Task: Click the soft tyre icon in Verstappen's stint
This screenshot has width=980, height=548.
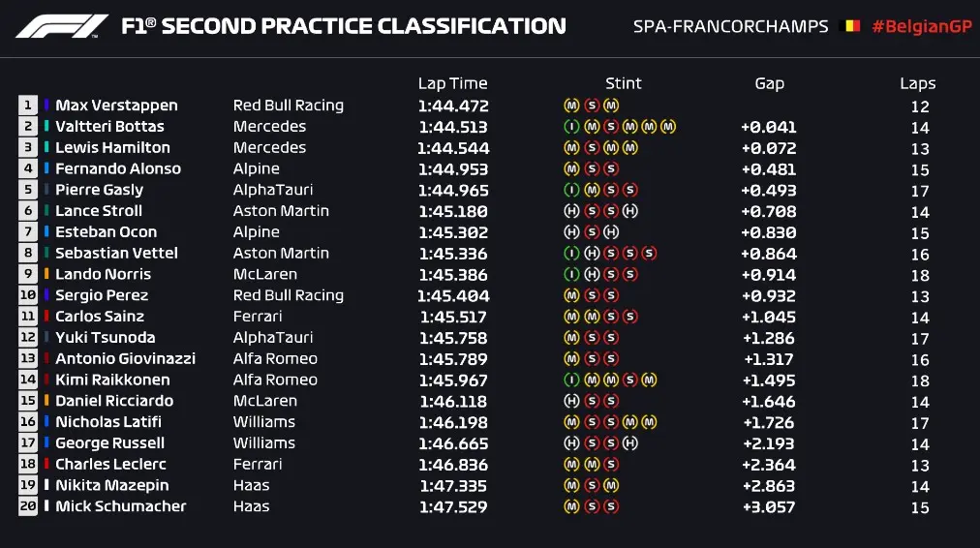Action: (591, 106)
